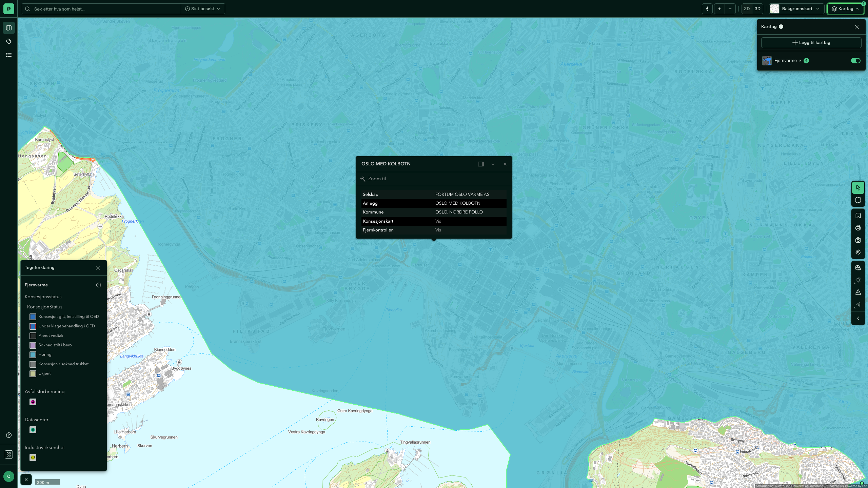Click the print icon in right toolbar

[x=858, y=228]
